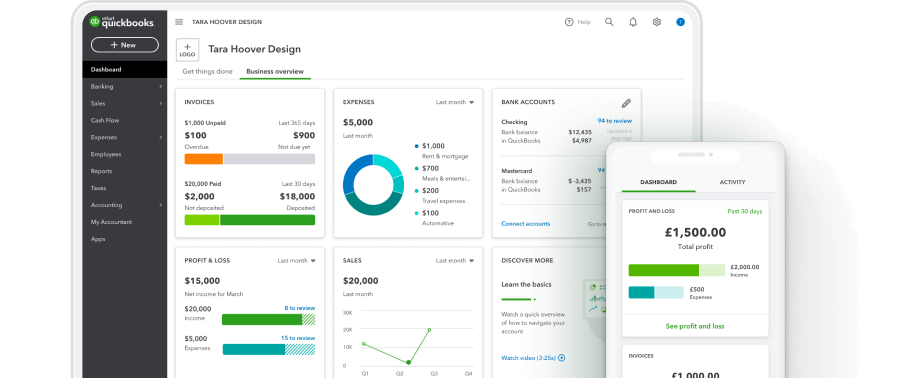Select Dashboard in sidebar
Image resolution: width=912 pixels, height=378 pixels.
coord(124,69)
